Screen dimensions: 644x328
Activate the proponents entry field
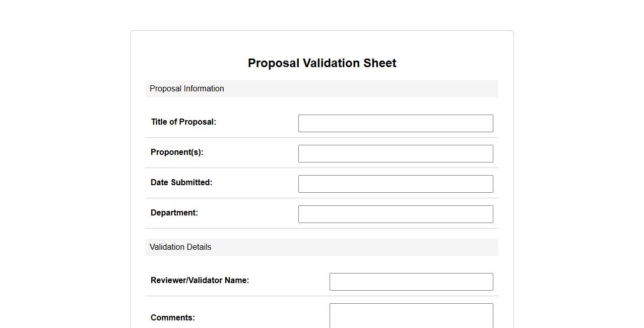(396, 153)
